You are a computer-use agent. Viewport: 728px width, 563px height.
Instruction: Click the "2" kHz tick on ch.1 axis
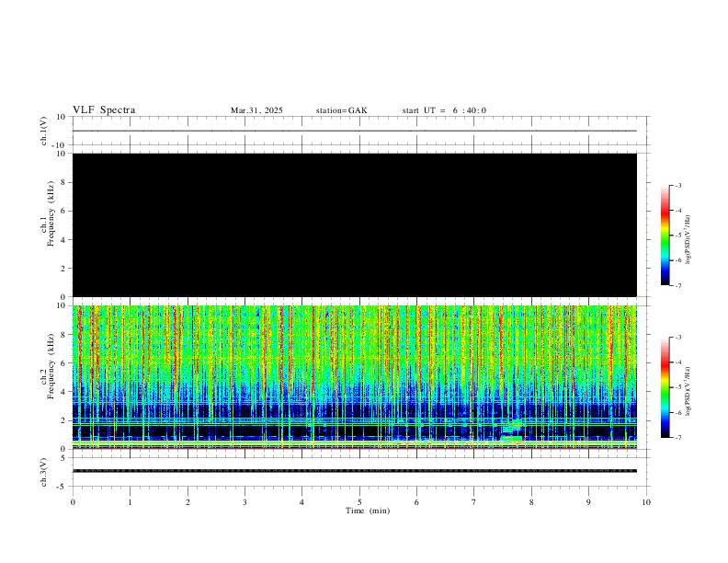pos(64,269)
